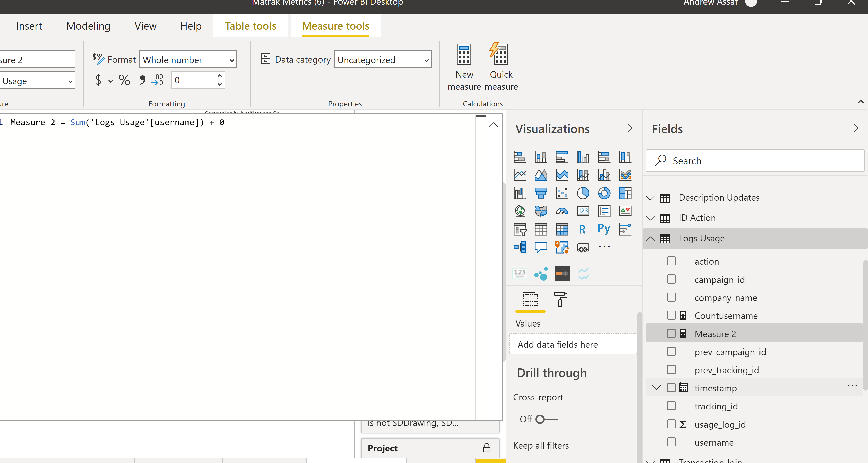This screenshot has height=463, width=868.
Task: Tick the company_name checkbox
Action: (671, 297)
